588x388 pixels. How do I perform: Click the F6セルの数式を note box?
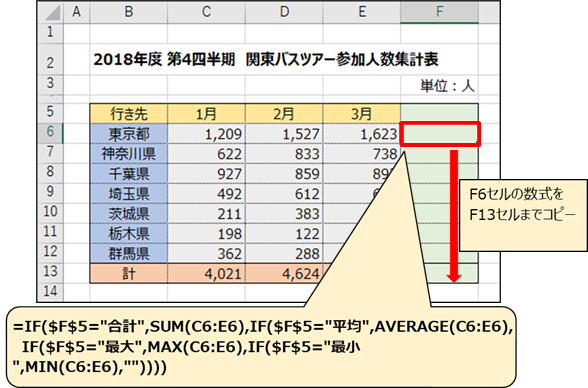pos(523,215)
